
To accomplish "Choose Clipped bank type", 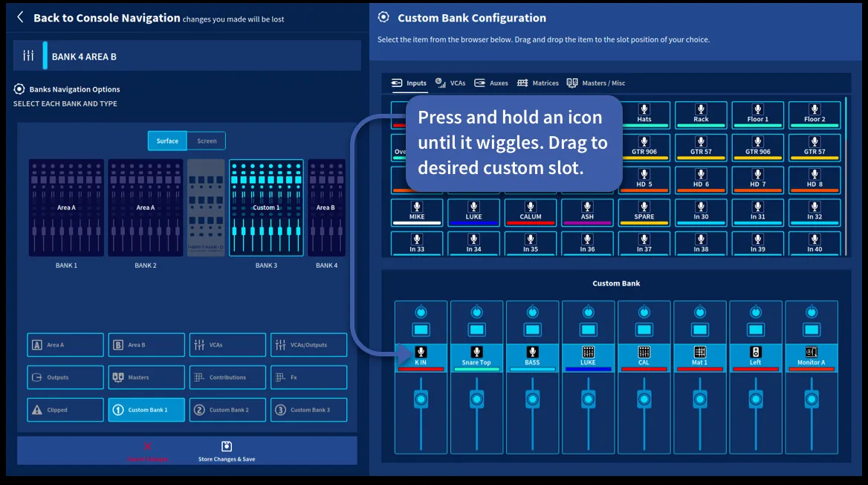I will [x=65, y=410].
